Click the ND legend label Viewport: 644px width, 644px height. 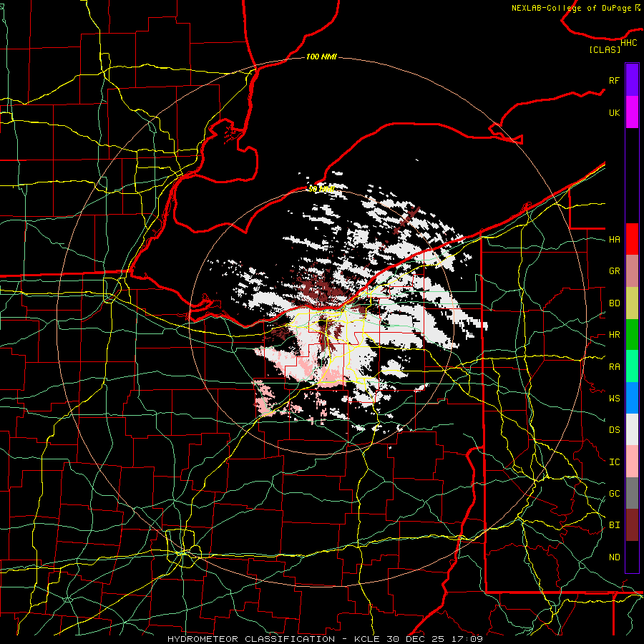(614, 557)
